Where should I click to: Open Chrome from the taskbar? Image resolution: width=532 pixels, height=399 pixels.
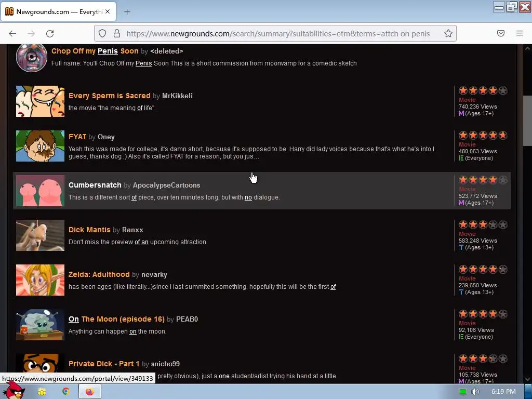tap(65, 392)
